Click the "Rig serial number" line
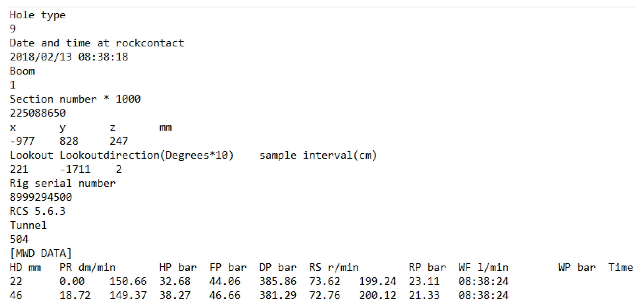This screenshot has height=305, width=644. click(63, 183)
